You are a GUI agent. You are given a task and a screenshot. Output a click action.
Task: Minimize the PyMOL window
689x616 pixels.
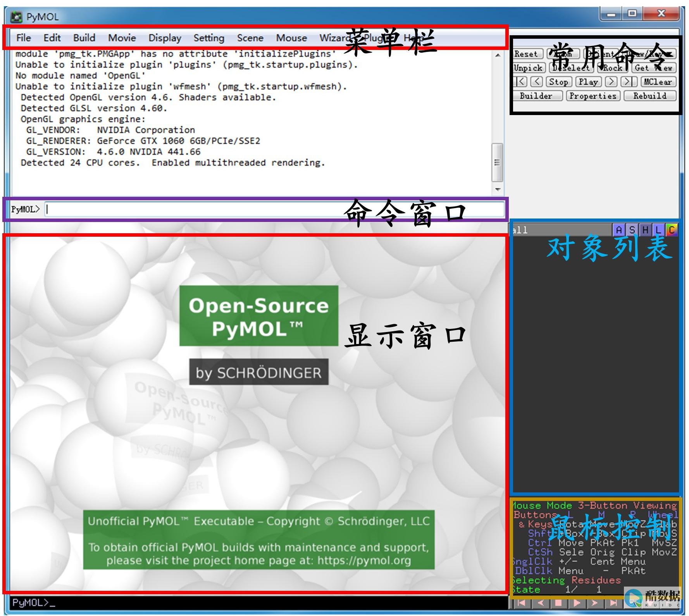click(611, 14)
